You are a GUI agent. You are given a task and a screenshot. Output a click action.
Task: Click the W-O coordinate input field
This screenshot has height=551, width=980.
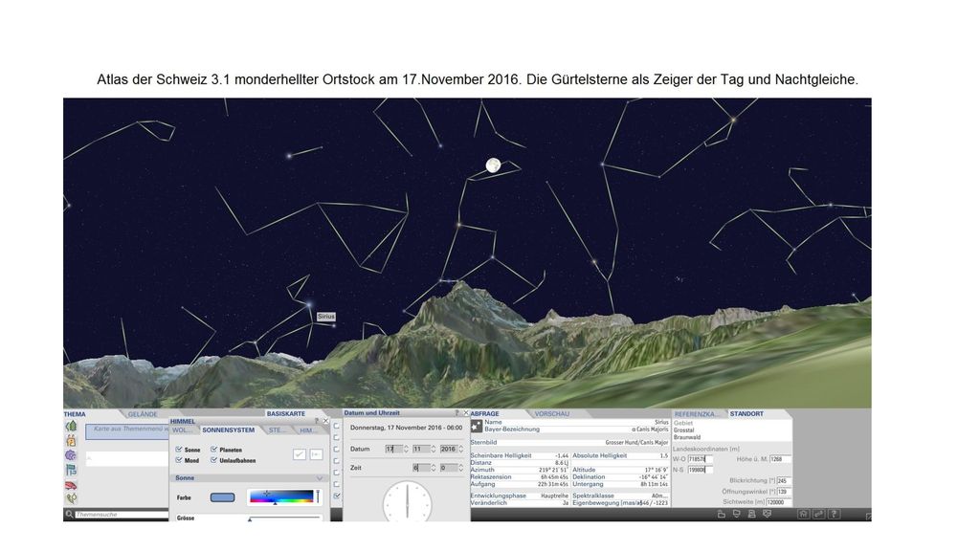tap(700, 459)
